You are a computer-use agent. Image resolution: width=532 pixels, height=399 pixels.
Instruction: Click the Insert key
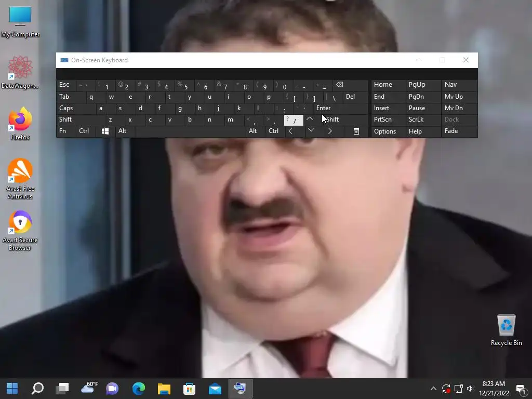(388, 108)
